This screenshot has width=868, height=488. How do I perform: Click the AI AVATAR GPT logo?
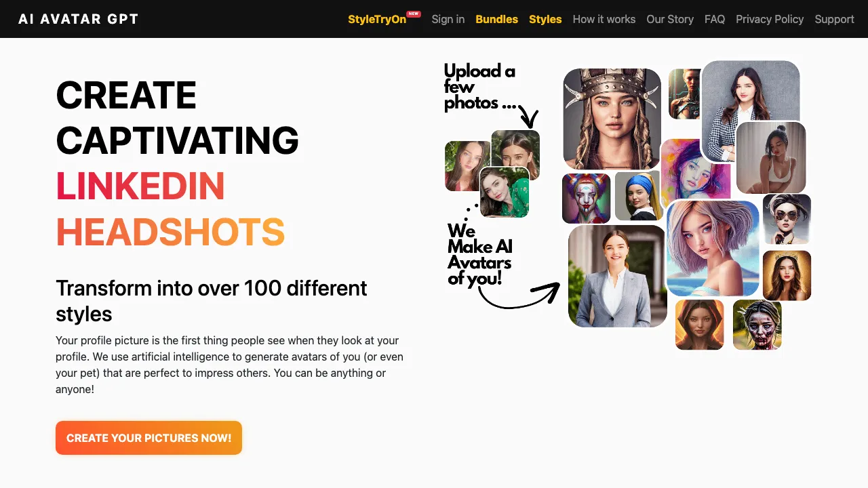[78, 19]
